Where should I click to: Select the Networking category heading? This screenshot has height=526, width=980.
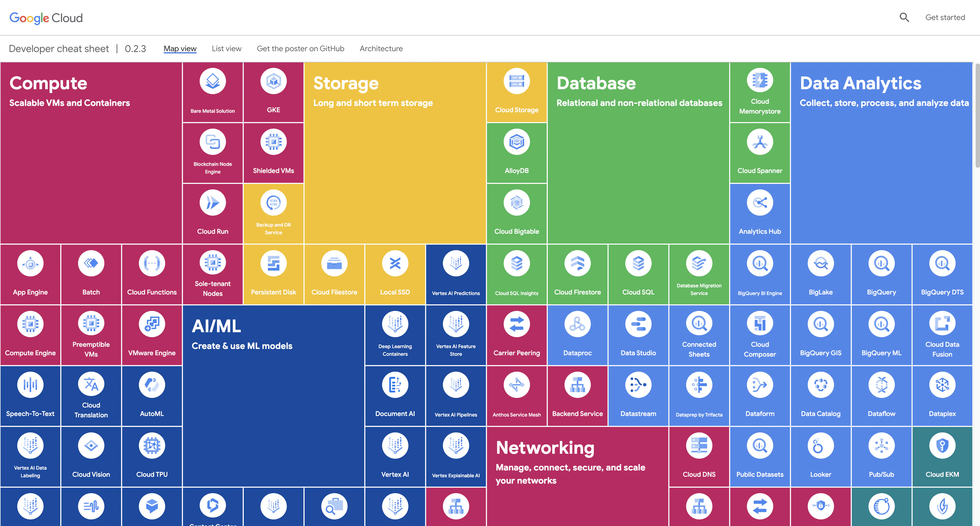(x=545, y=448)
